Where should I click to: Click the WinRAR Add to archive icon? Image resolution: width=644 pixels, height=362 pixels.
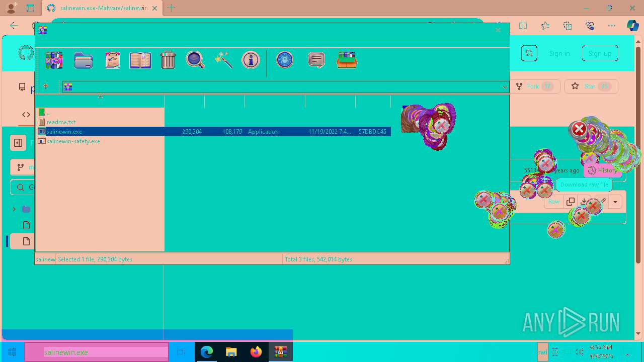tap(54, 60)
